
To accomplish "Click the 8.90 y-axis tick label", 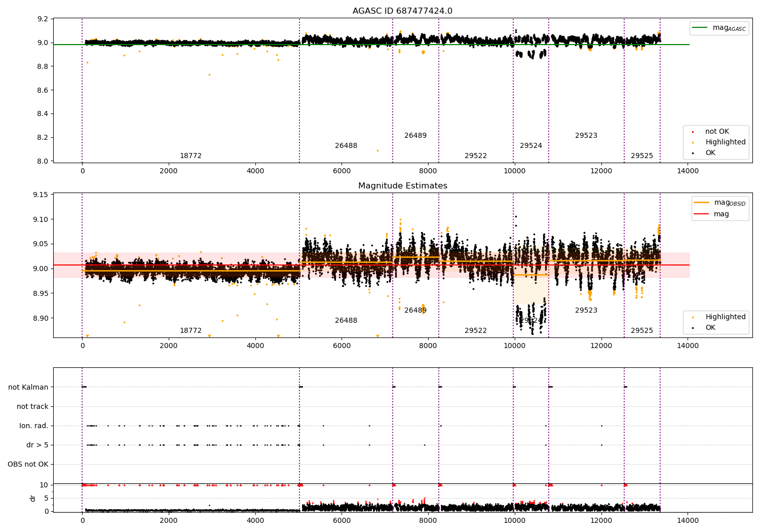I will point(42,319).
